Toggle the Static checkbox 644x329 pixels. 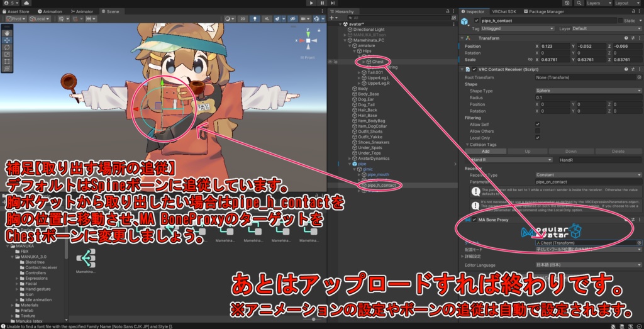(620, 21)
